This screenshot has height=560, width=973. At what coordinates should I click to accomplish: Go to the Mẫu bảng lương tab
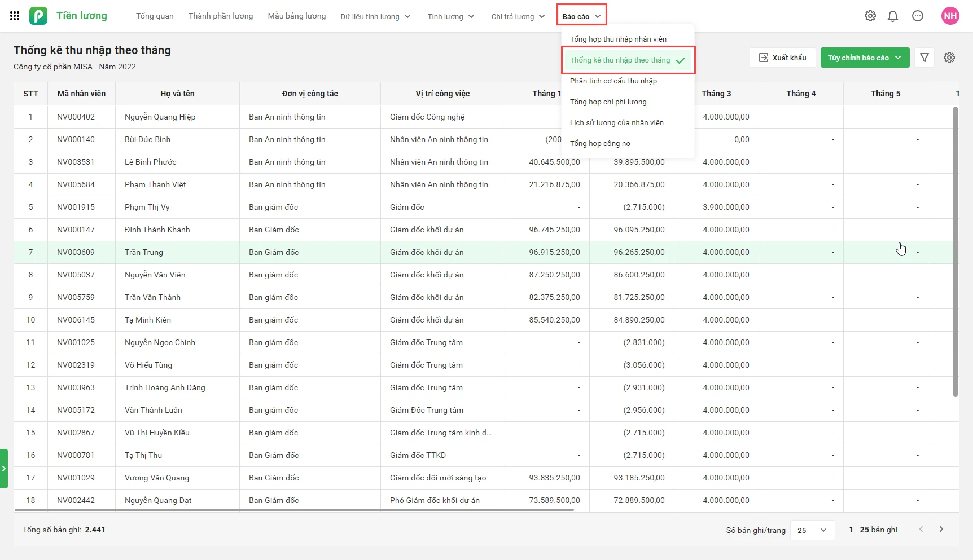tap(297, 16)
